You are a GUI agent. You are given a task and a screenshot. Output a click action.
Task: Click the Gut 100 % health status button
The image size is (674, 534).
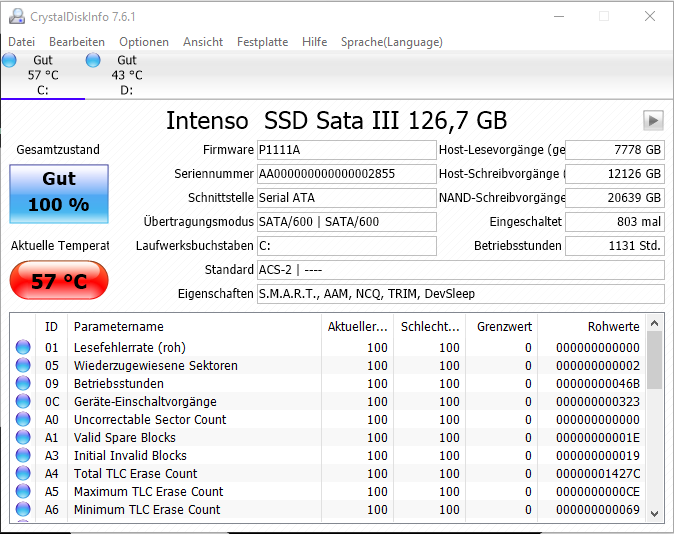tap(59, 194)
